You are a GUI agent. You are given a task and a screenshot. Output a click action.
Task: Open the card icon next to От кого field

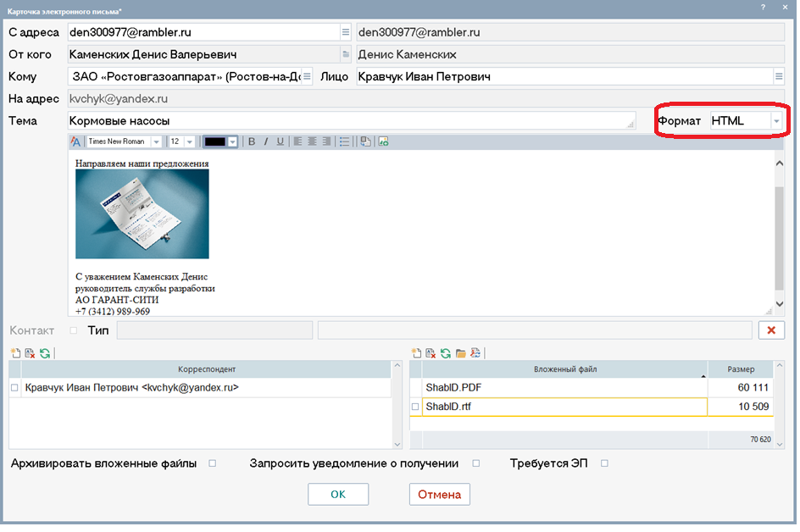coord(346,54)
